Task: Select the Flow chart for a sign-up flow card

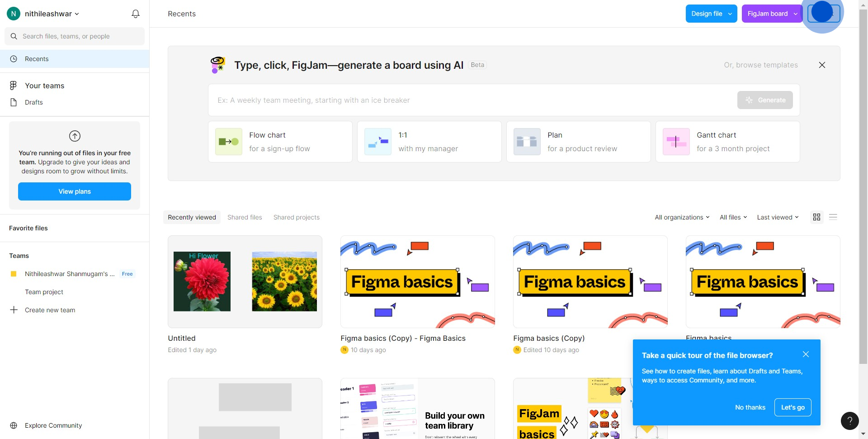Action: tap(280, 142)
